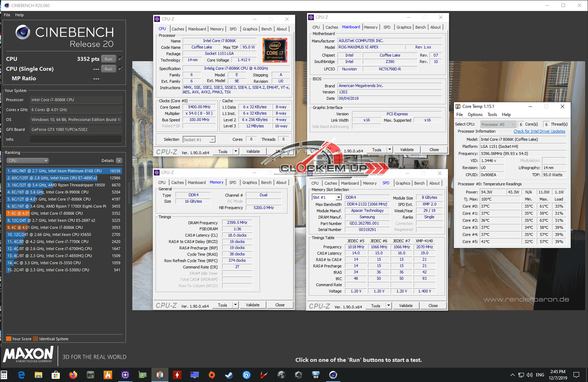Expand the ranking Details arrow

119,161
